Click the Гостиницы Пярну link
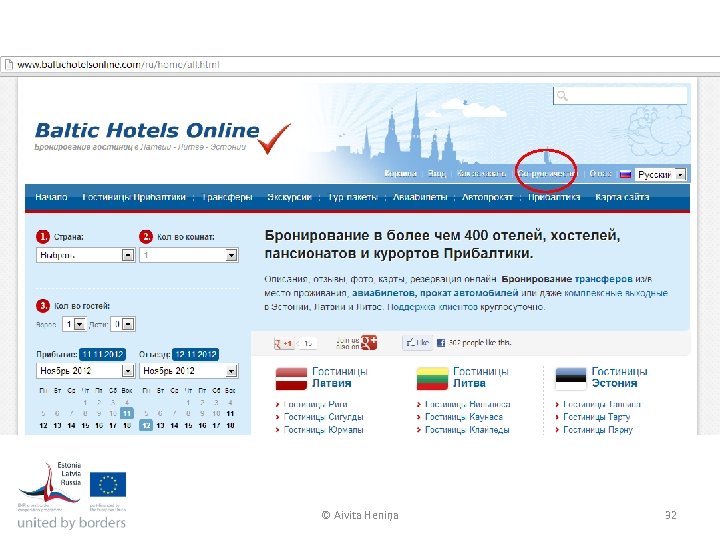Screen dimensions: 720x540 pyautogui.click(x=598, y=430)
